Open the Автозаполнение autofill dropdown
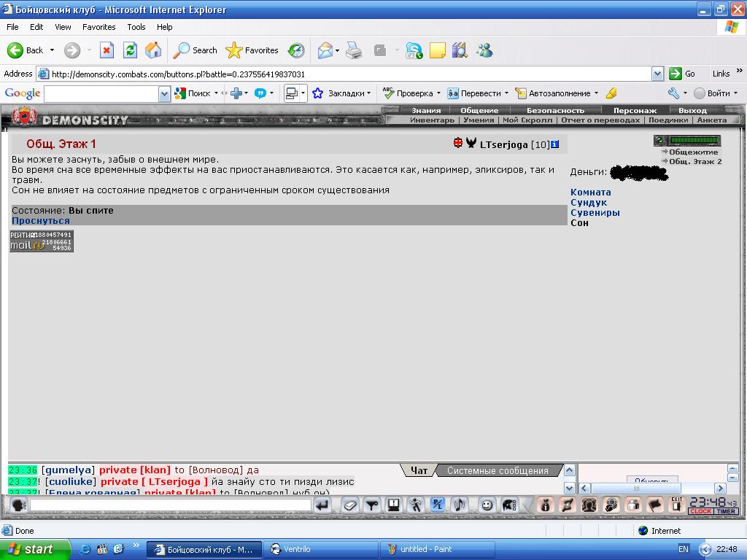Screen dimensions: 747x560 (596, 93)
